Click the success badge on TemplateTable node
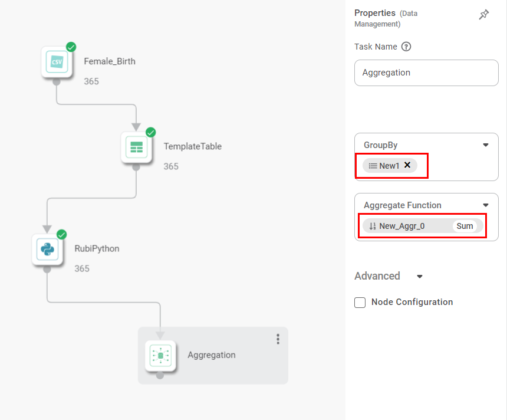507x420 pixels. click(x=150, y=132)
